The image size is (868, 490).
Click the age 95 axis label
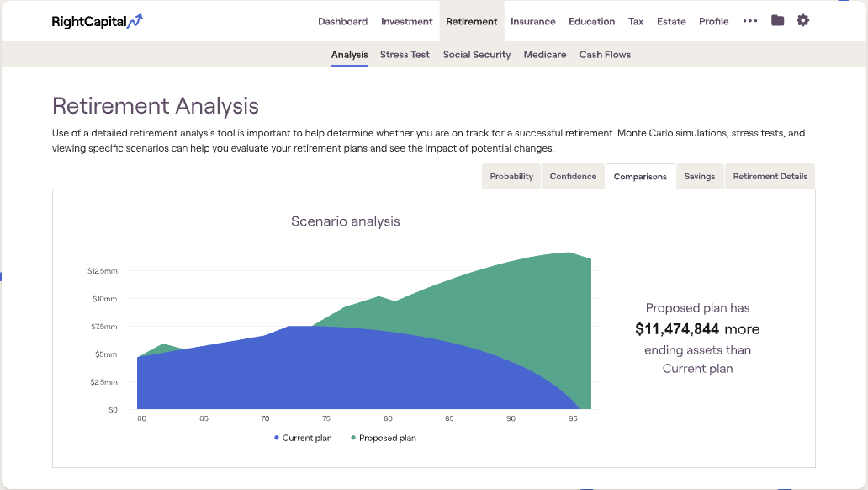(573, 418)
